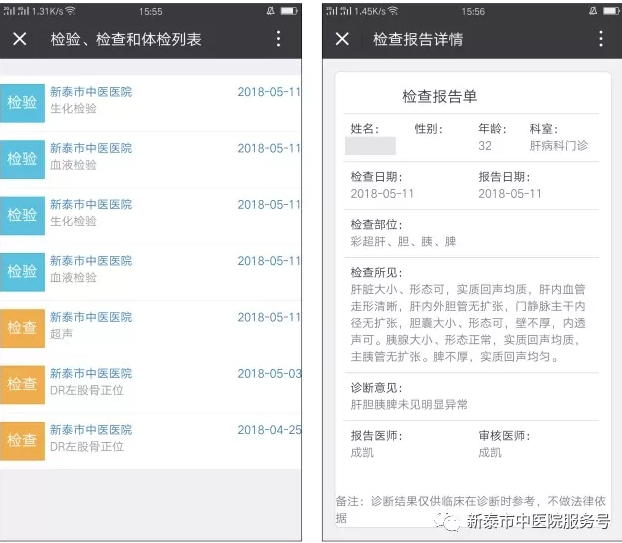Close the 检查报告详情 page with X
Screen dimensions: 622x543
(x=342, y=39)
